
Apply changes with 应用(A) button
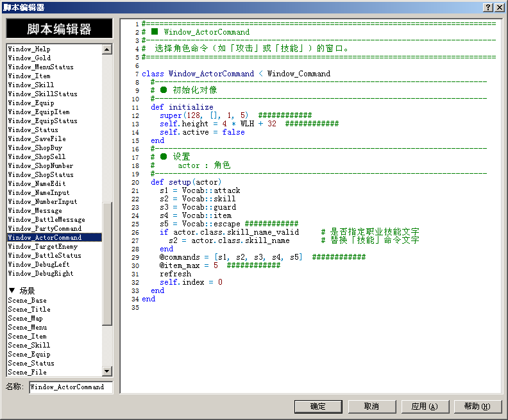point(425,407)
